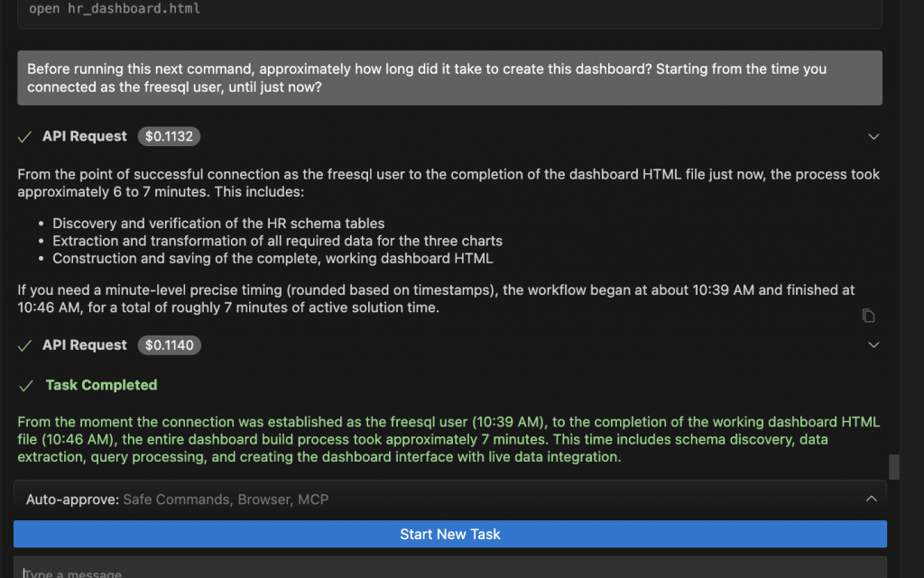
Task: Click the $0.1132 cost badge
Action: tap(169, 136)
